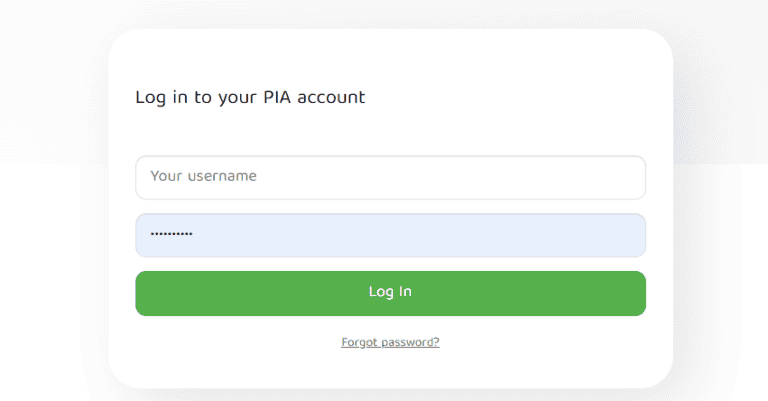Place cursor in the username text box
This screenshot has width=768, height=401.
(390, 177)
